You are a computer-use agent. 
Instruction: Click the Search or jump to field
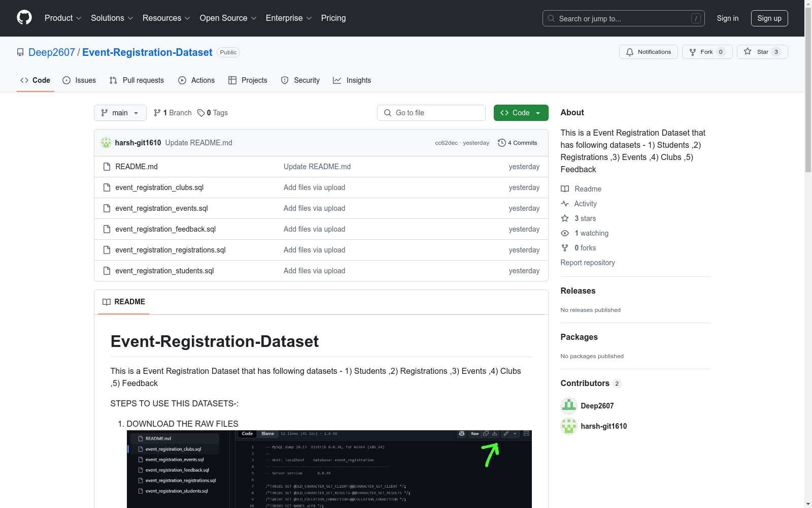pos(624,18)
